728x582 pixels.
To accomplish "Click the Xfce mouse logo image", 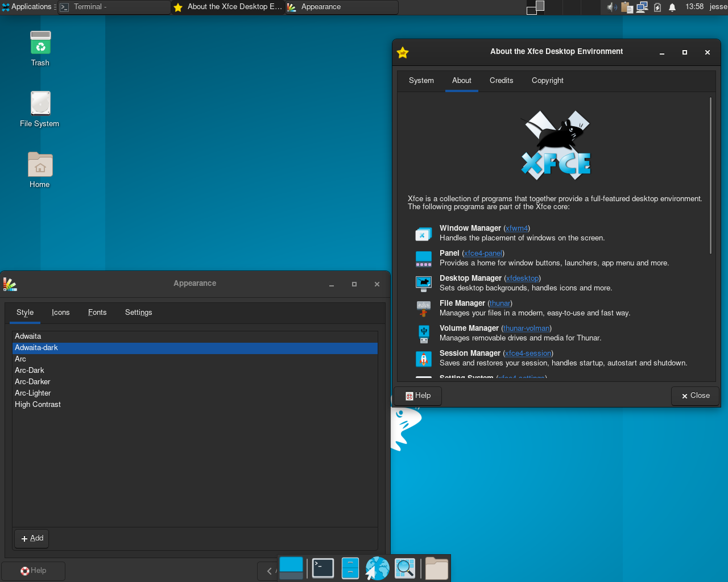I will [556, 145].
